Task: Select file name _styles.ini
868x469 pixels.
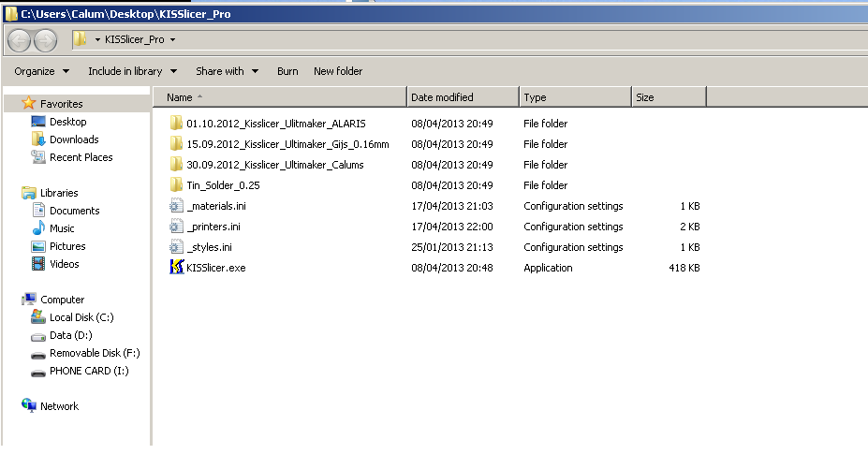Action: (209, 247)
